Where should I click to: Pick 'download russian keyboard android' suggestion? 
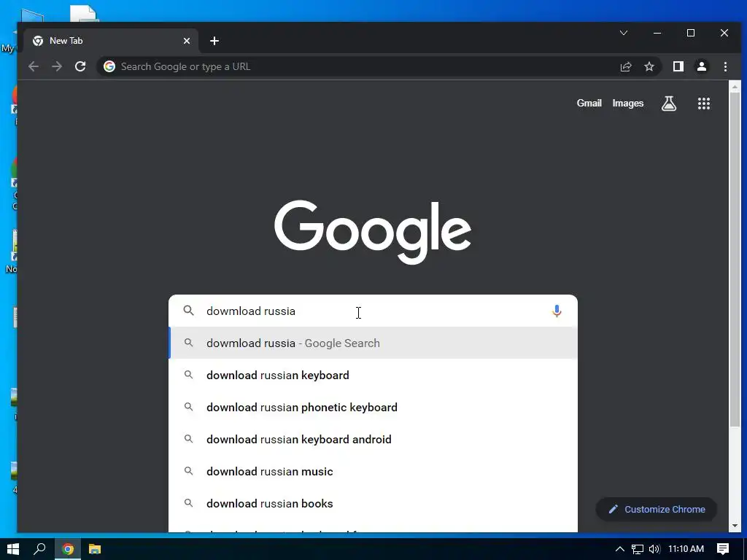[373, 439]
